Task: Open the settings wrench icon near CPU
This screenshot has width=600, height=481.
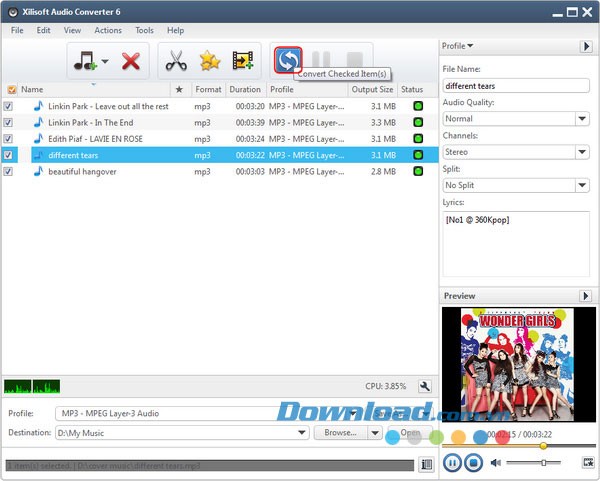Action: [425, 386]
